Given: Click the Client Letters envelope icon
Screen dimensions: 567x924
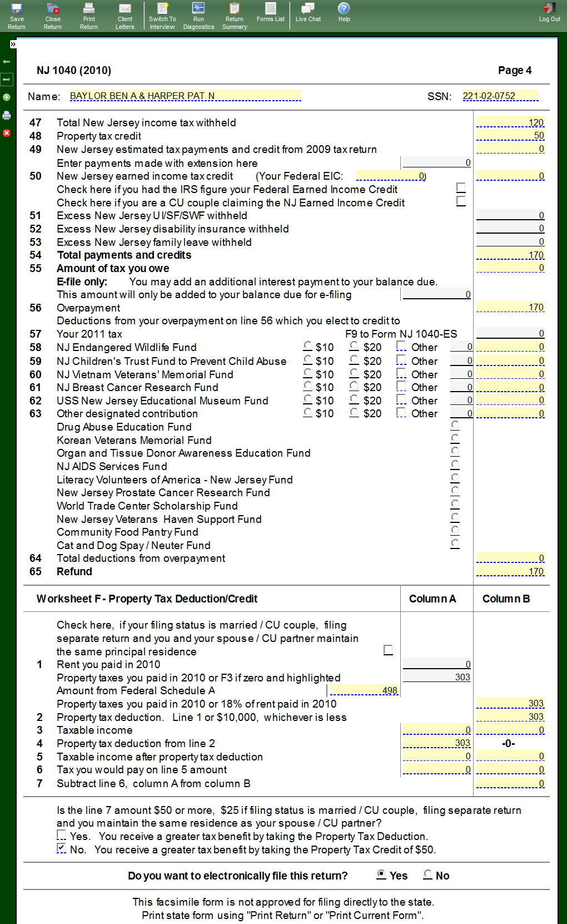Looking at the screenshot, I should (125, 15).
